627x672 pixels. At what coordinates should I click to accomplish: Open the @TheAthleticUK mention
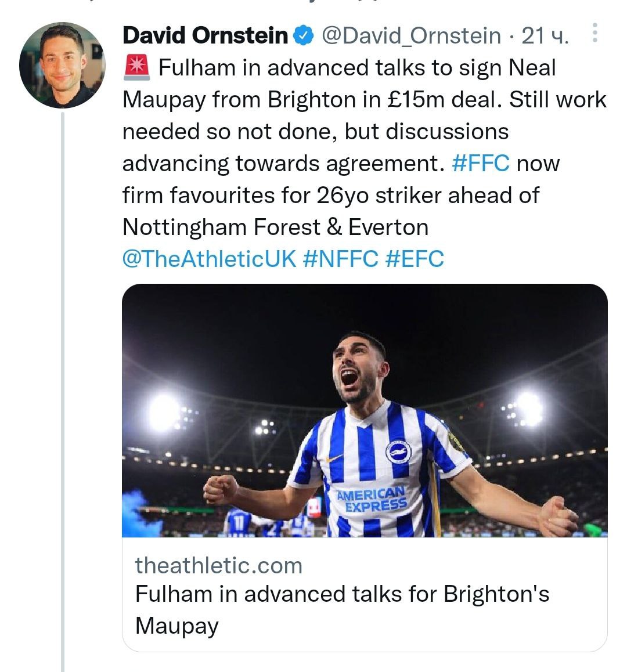[209, 258]
